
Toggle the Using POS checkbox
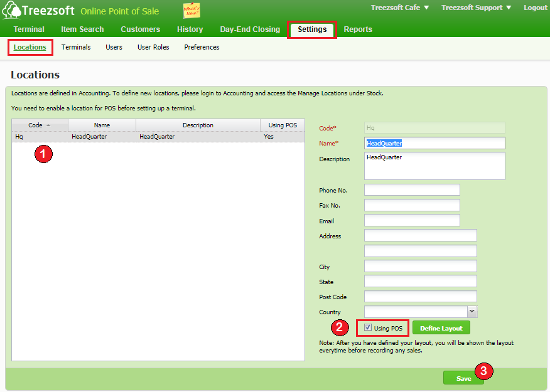coord(367,327)
